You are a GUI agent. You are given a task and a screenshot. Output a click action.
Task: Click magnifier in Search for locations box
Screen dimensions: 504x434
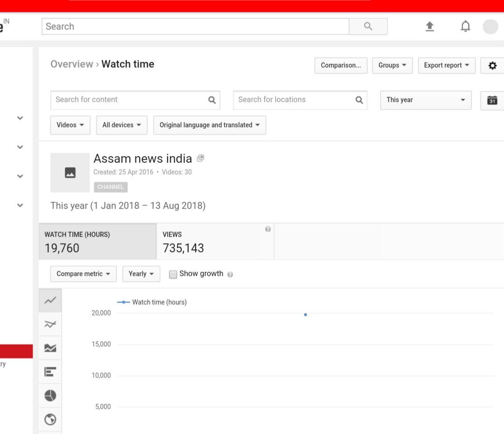click(x=359, y=100)
